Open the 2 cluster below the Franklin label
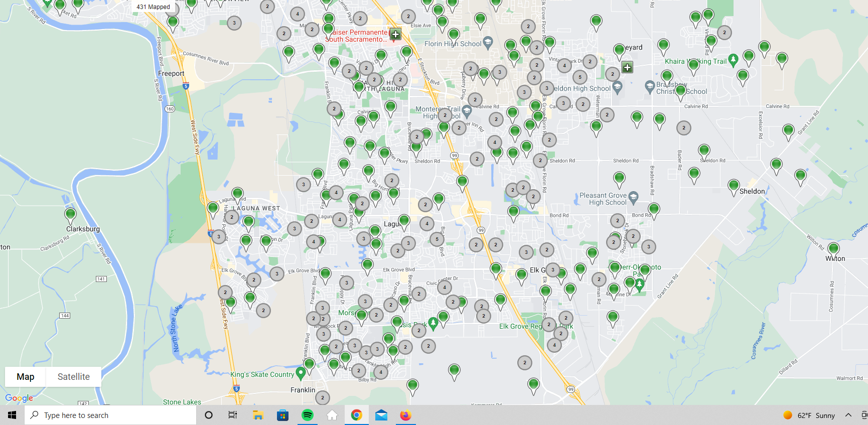This screenshot has width=868, height=425. tap(323, 398)
